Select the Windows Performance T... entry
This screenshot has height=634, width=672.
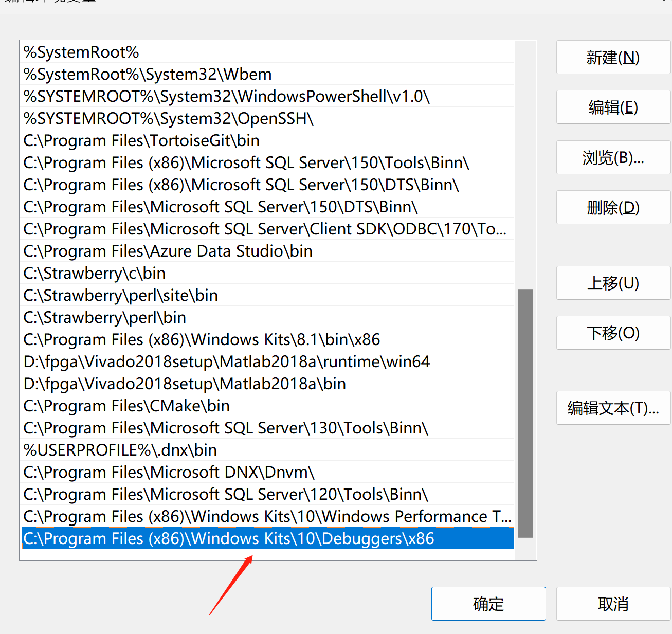(x=268, y=516)
